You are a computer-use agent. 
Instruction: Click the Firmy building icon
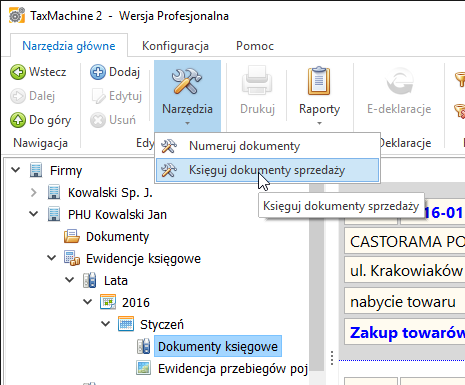coord(36,170)
